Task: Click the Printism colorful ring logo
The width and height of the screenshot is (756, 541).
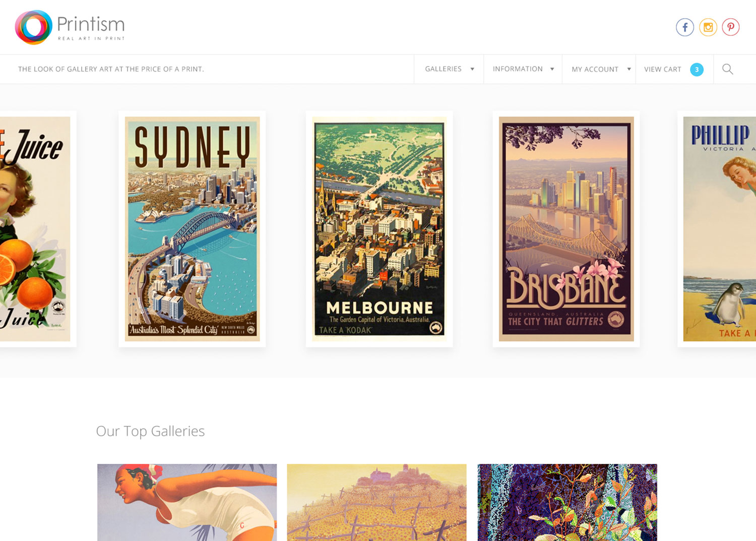Action: [34, 27]
